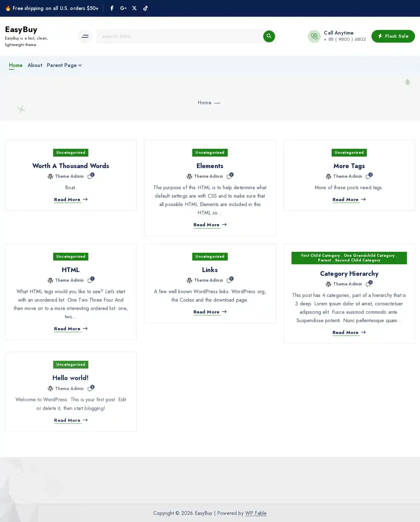Click Uncategorized tag on More Tags post

pyautogui.click(x=349, y=153)
